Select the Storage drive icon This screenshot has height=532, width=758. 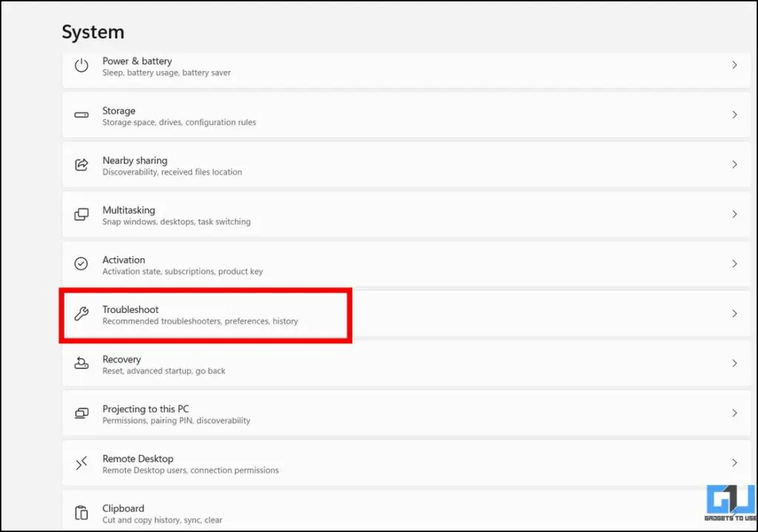pos(81,115)
